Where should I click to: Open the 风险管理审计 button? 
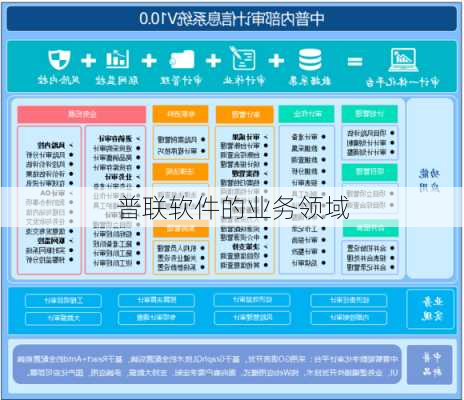252,318
